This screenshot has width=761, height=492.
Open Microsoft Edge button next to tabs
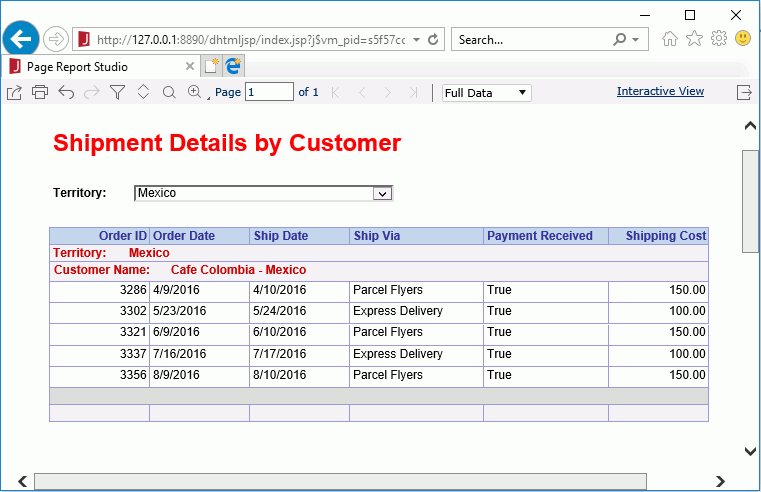[233, 66]
